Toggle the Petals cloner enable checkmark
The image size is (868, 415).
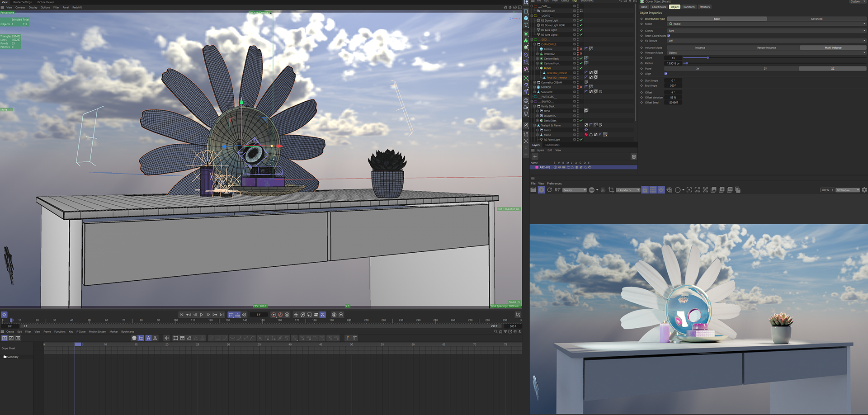[x=581, y=68]
